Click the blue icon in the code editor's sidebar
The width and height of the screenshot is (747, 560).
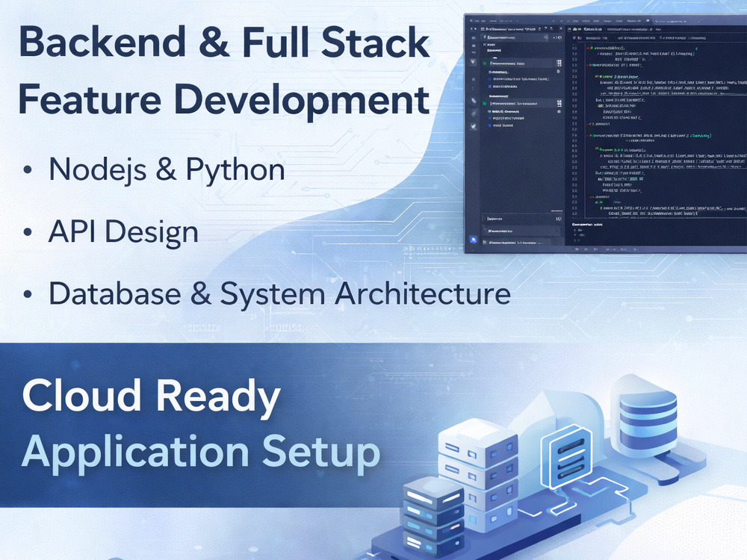pyautogui.click(x=473, y=240)
